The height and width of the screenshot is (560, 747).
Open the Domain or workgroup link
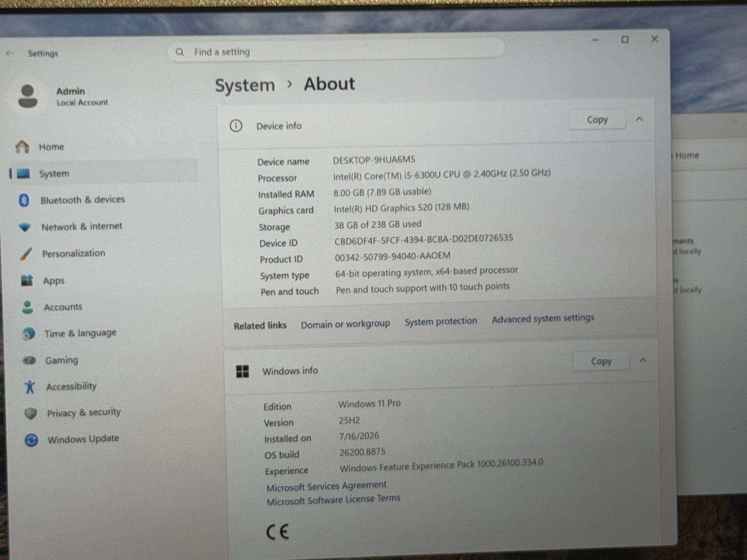[x=345, y=324]
